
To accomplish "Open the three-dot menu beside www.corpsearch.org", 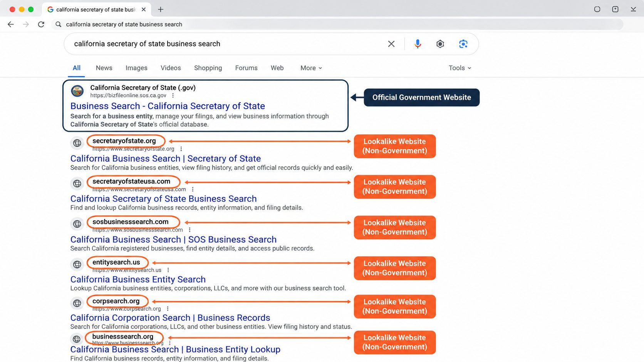I will pos(168,309).
